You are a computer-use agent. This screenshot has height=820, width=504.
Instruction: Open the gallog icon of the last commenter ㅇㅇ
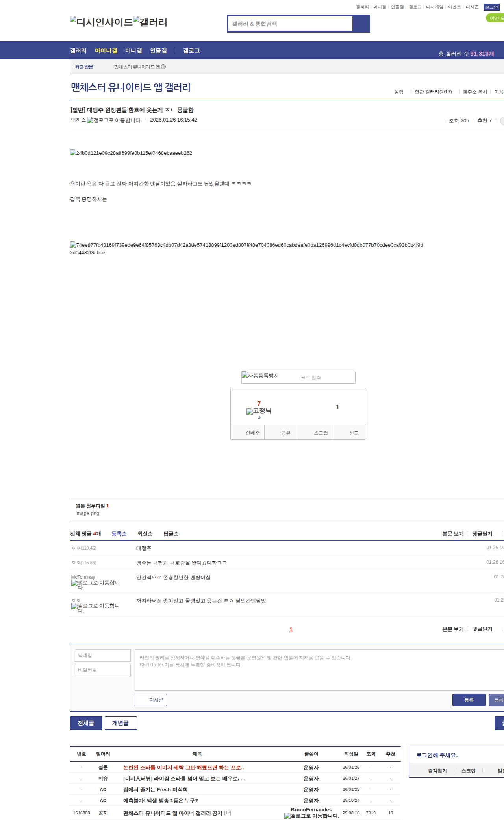click(x=95, y=608)
